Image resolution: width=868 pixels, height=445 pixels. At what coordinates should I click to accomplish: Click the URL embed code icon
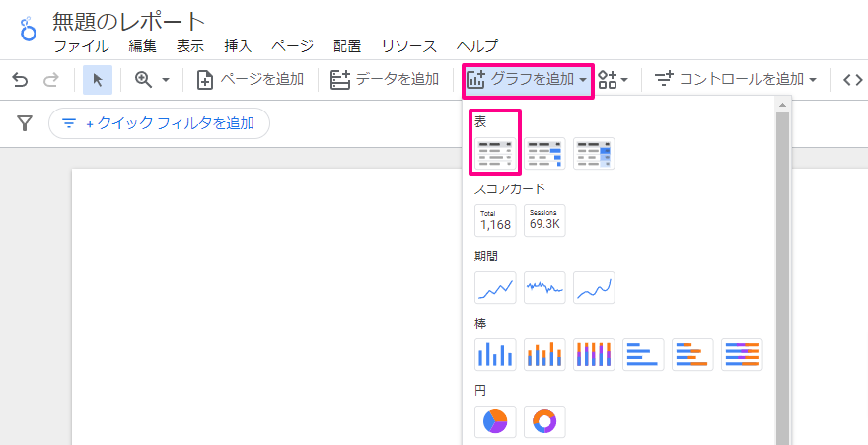pos(852,80)
